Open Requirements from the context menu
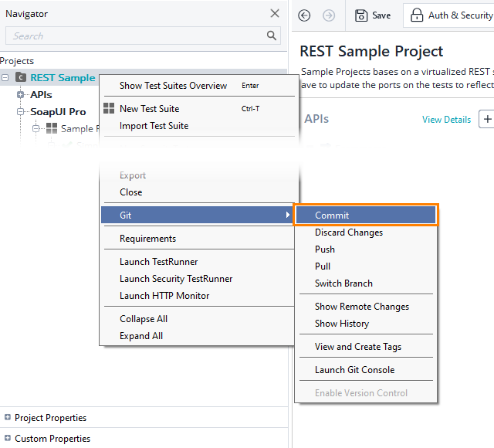 (x=199, y=239)
